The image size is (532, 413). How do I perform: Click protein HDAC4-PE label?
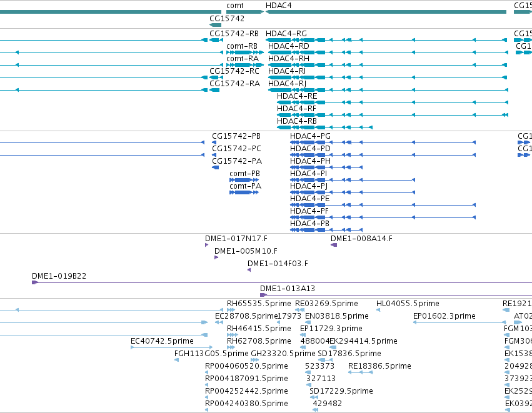pyautogui.click(x=310, y=199)
